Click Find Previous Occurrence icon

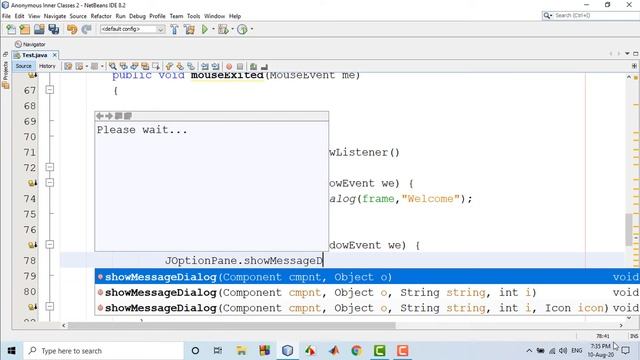point(124,66)
